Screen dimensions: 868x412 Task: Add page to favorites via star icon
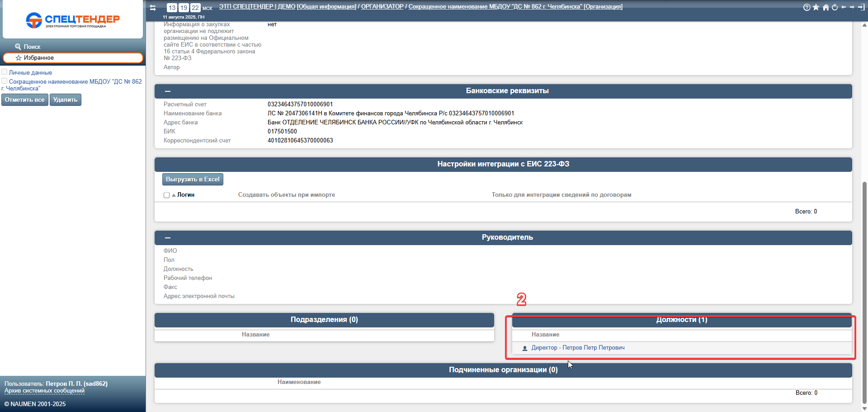pyautogui.click(x=816, y=7)
